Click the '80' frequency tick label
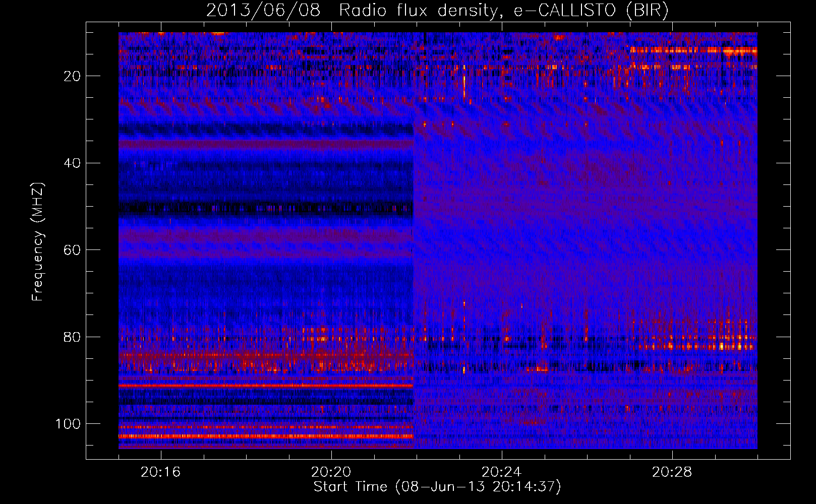 [x=72, y=337]
